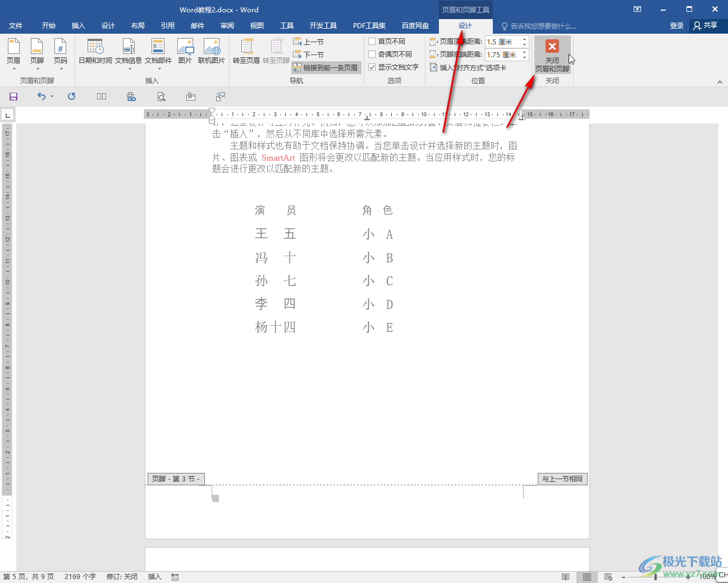The image size is (728, 583).
Task: Switch to the 开始 tab
Action: point(49,26)
